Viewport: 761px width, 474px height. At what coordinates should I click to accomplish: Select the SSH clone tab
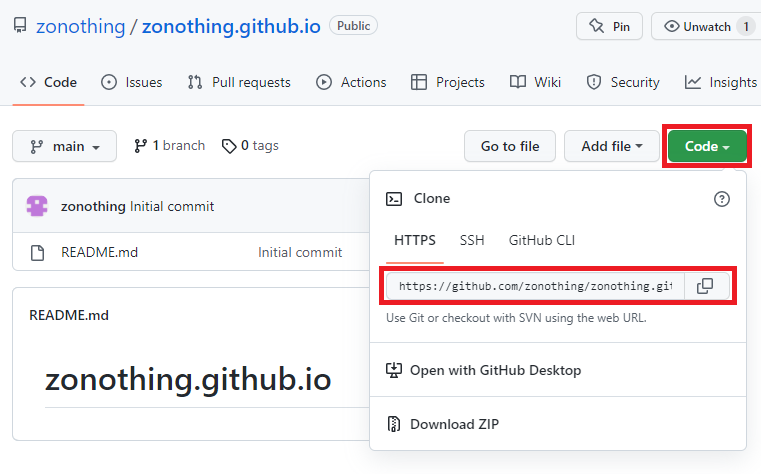click(472, 240)
